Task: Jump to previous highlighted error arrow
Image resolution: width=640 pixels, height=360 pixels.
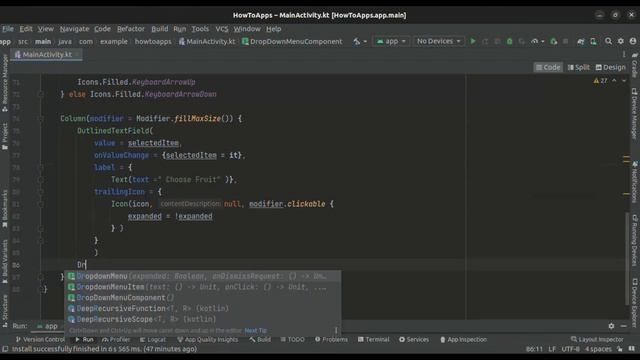Action: (614, 81)
